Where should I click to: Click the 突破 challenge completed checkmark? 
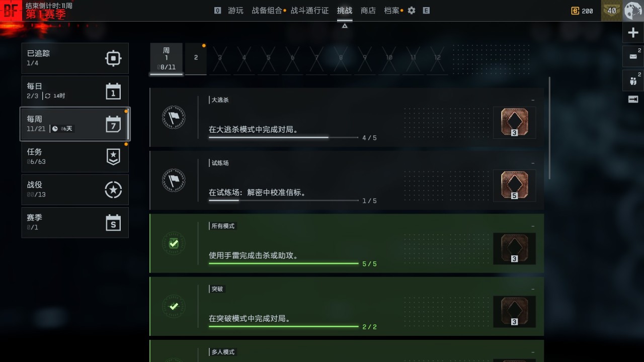pyautogui.click(x=174, y=306)
